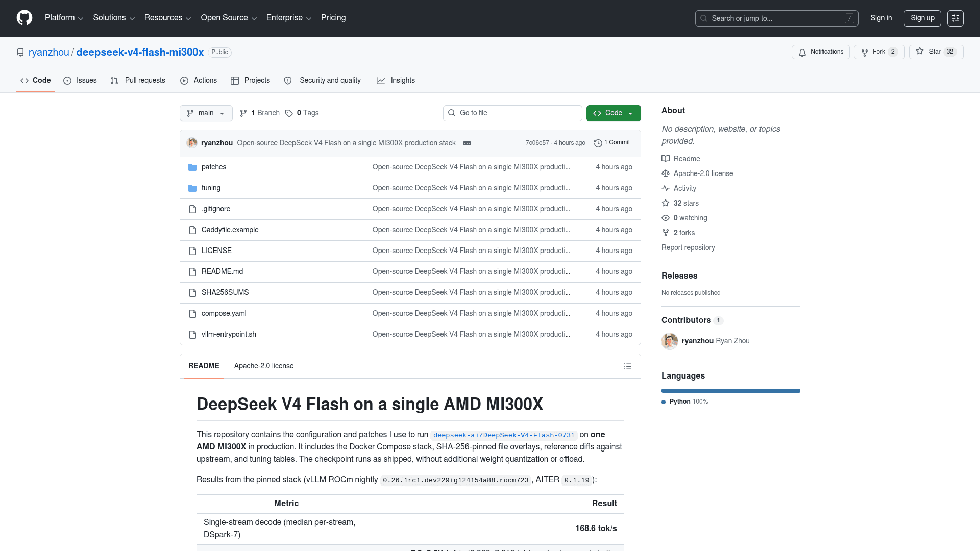Open the Projects tab
The image size is (980, 551).
point(250,81)
